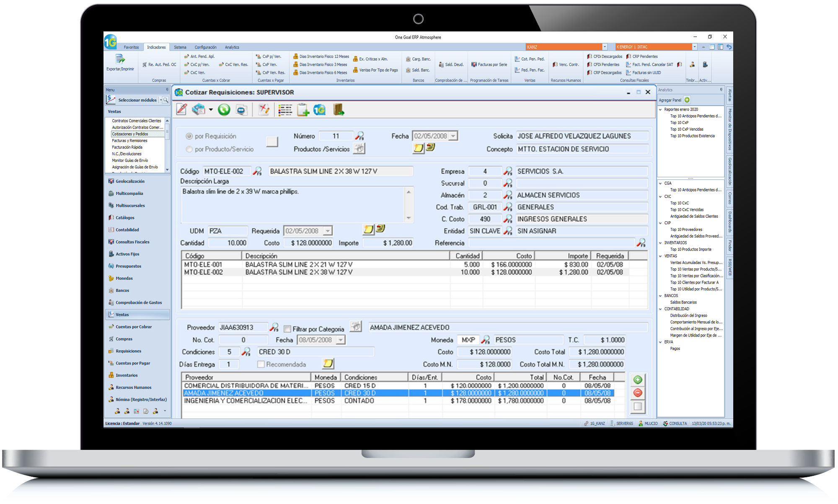Screen dimensions: 838x504
Task: Click the 1G logo toolbar icon
Action: (x=320, y=110)
